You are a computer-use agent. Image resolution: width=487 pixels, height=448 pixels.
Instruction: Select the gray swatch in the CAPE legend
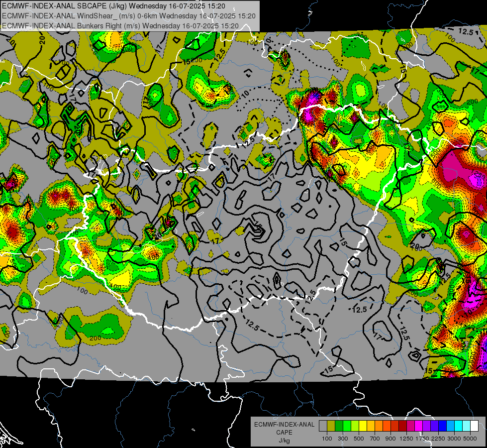323,426
